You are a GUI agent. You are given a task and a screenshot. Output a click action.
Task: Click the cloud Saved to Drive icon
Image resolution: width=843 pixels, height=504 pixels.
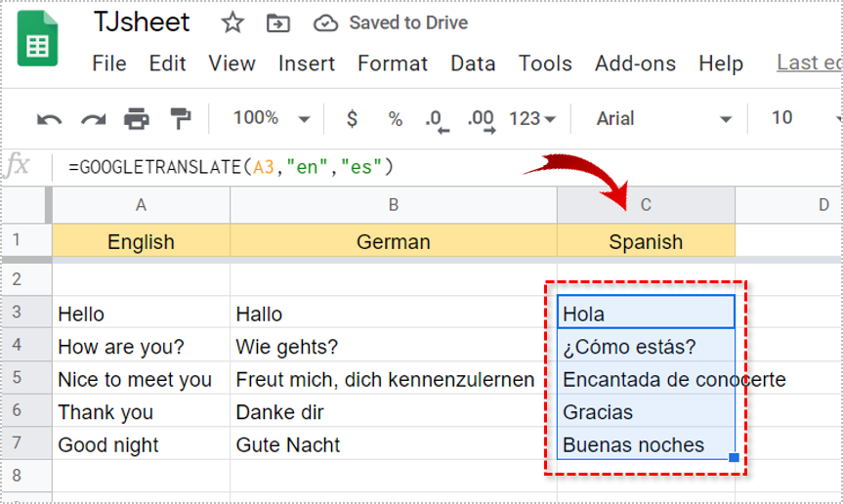[325, 23]
